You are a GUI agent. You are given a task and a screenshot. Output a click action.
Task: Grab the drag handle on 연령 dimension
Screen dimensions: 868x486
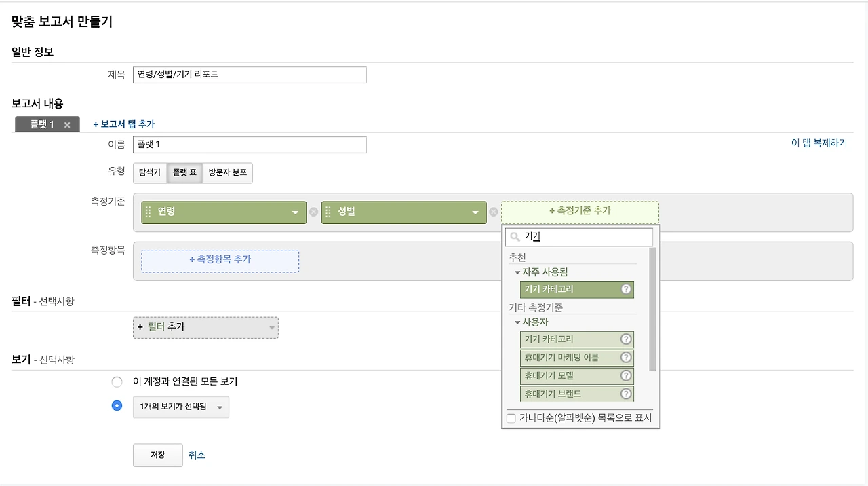tap(149, 212)
